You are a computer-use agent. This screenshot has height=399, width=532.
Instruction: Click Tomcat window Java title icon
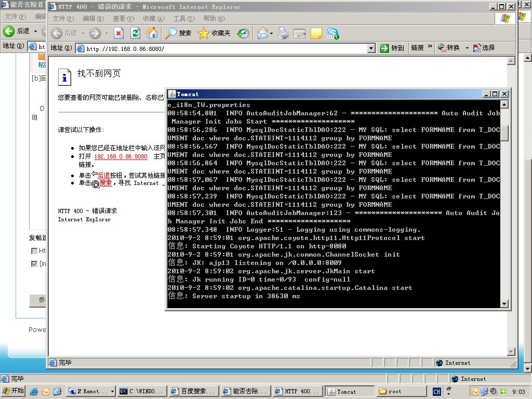coord(172,94)
